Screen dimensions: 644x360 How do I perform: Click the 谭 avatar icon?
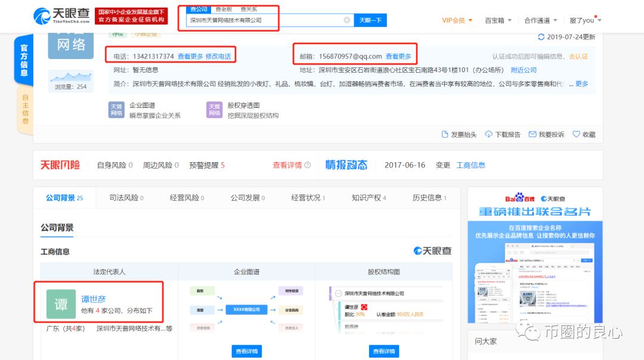pyautogui.click(x=61, y=304)
